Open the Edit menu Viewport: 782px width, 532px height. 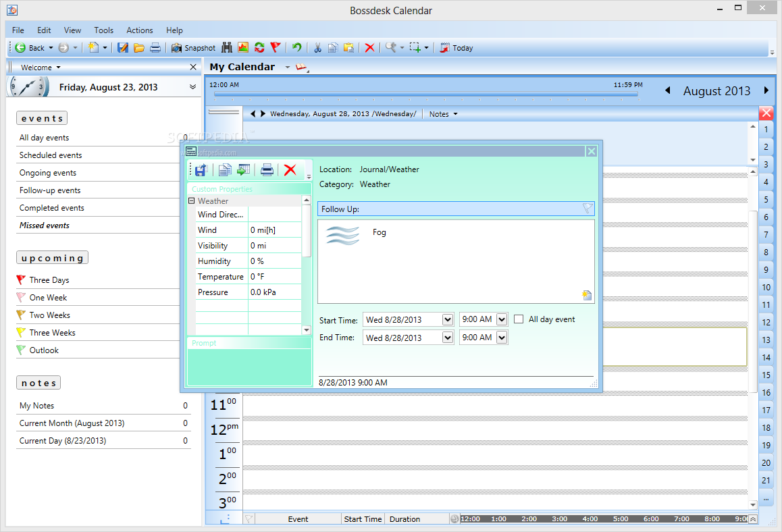tap(44, 30)
